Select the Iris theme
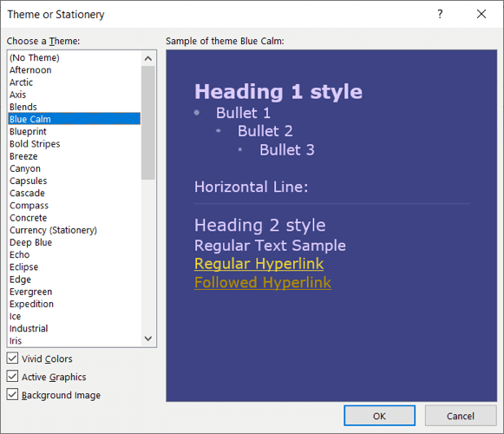 pyautogui.click(x=75, y=341)
